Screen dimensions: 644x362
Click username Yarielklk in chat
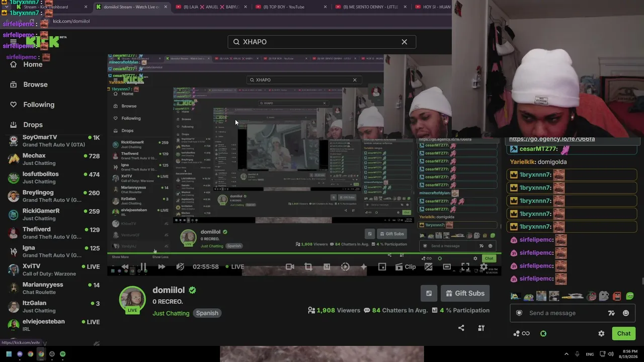pos(523,162)
